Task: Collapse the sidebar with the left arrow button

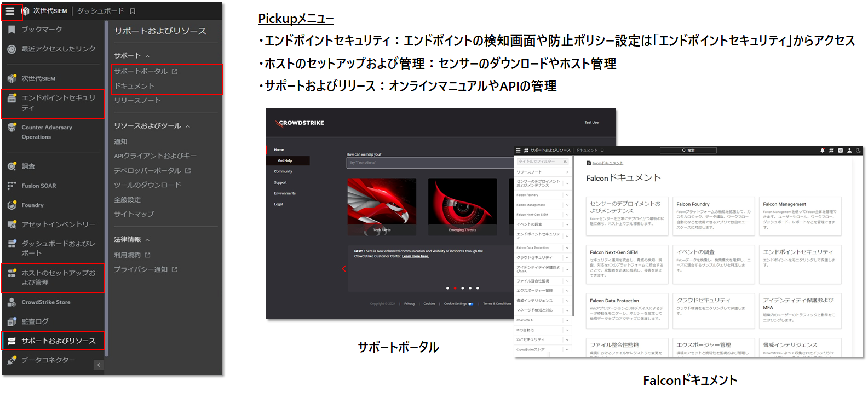Action: [99, 365]
